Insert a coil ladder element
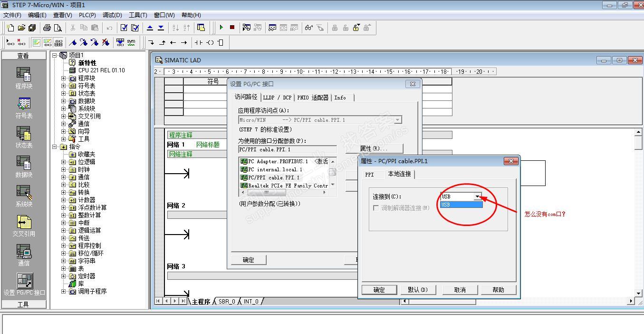The image size is (644, 334). click(x=210, y=42)
